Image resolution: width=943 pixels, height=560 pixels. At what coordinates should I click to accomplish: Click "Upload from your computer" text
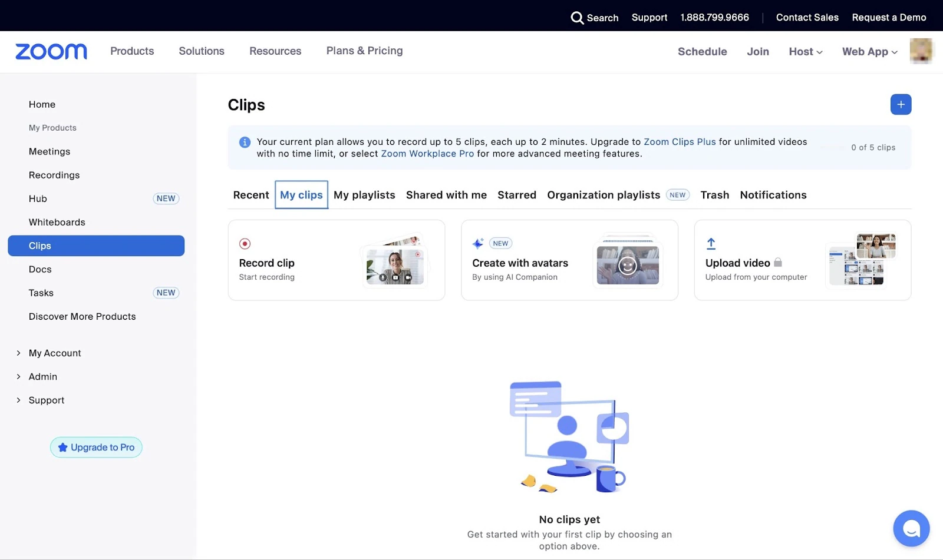[756, 277]
